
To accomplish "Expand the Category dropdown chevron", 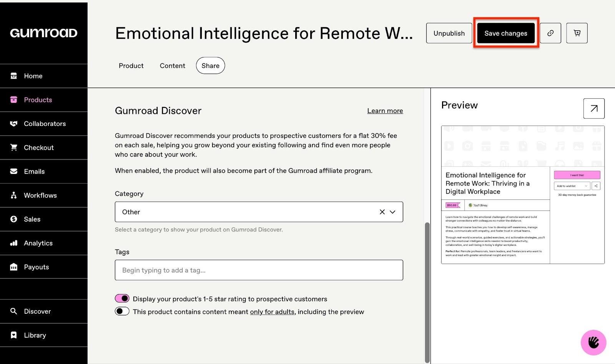I will tap(392, 212).
